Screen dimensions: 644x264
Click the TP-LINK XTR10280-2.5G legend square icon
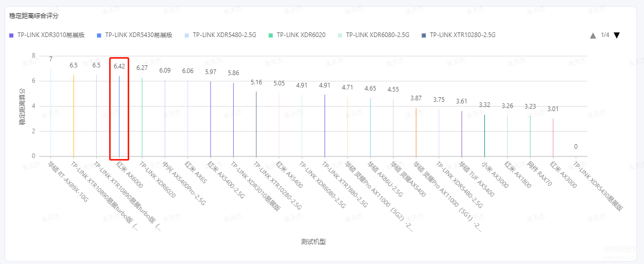(424, 35)
